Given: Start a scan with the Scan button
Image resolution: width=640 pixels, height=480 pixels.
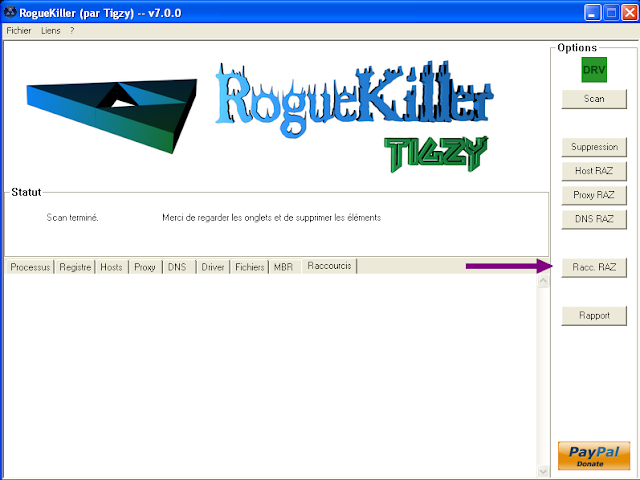Looking at the screenshot, I should [594, 99].
